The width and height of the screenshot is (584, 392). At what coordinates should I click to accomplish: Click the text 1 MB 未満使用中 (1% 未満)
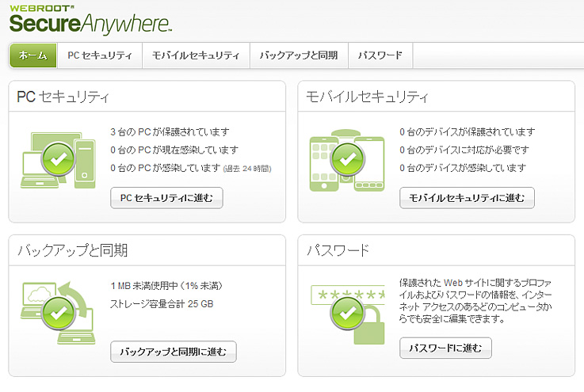pos(166,286)
